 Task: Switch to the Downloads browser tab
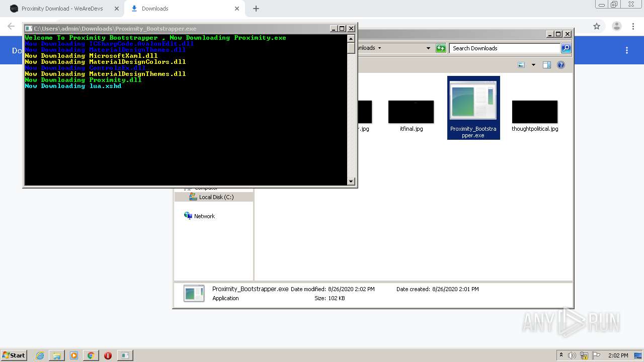pos(184,9)
